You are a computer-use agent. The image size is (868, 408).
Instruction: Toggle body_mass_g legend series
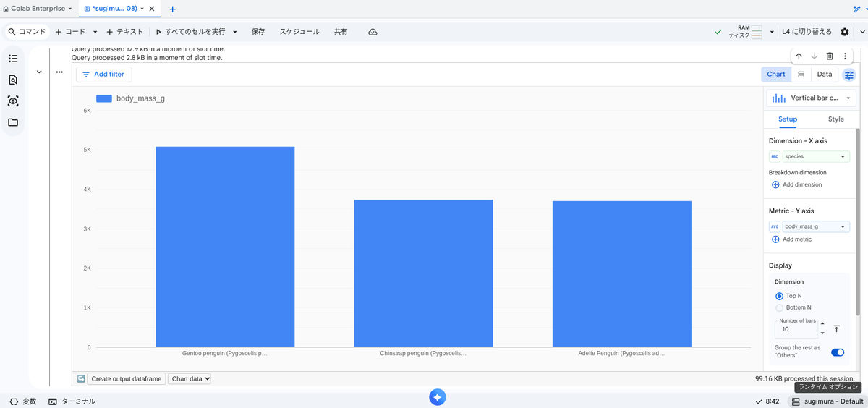point(130,98)
